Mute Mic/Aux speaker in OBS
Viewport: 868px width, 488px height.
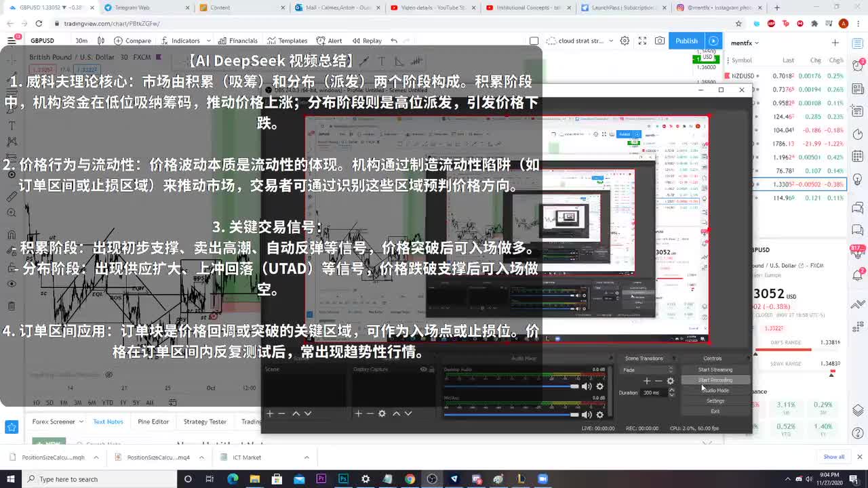point(587,414)
